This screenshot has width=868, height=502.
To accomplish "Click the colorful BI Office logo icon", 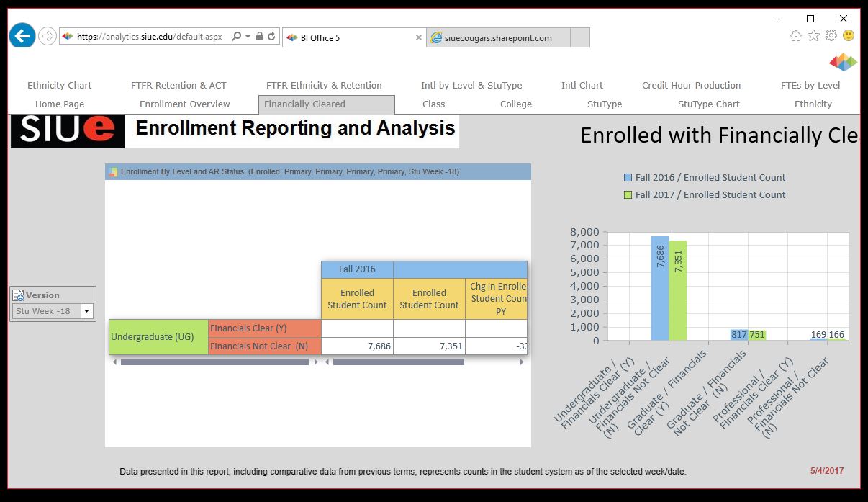I will click(843, 63).
